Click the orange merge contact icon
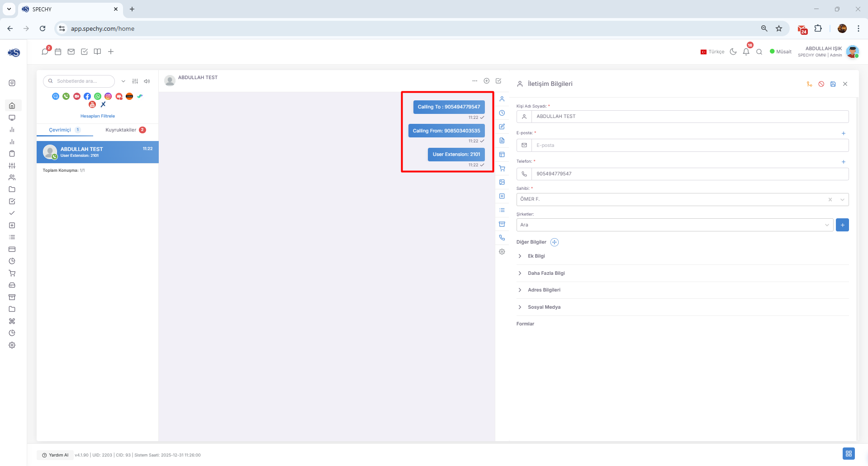Image resolution: width=868 pixels, height=466 pixels. pos(809,84)
